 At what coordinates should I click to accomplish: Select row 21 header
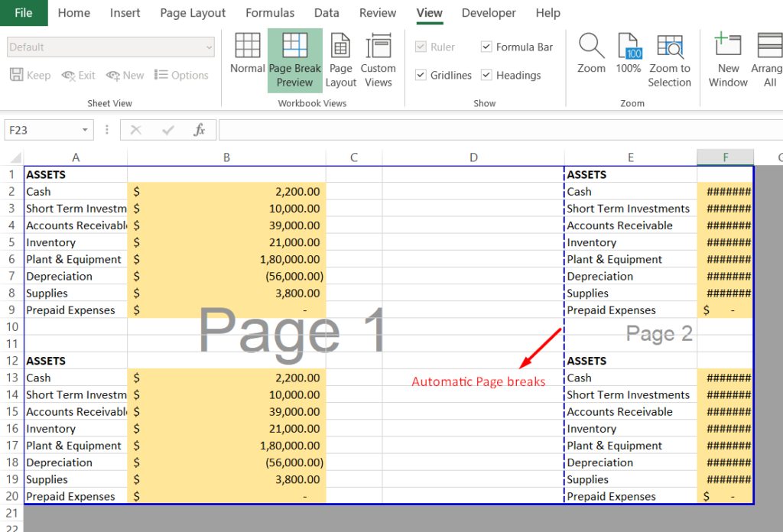[11, 513]
